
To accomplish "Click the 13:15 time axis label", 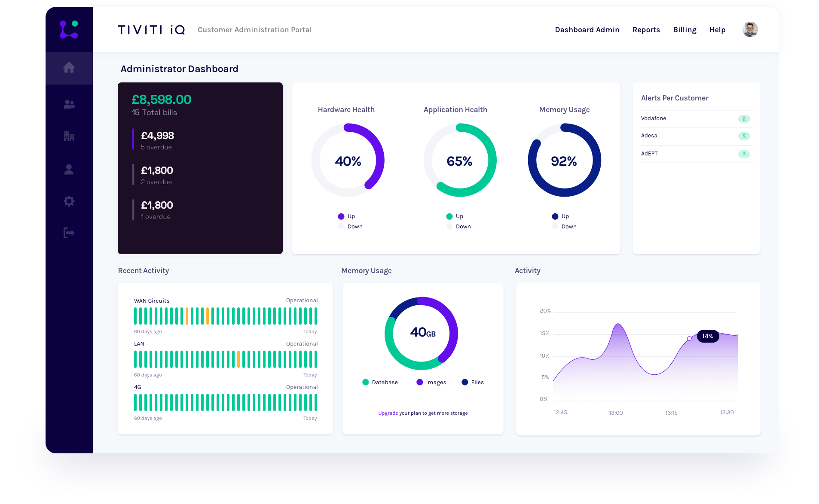I will 671,413.
